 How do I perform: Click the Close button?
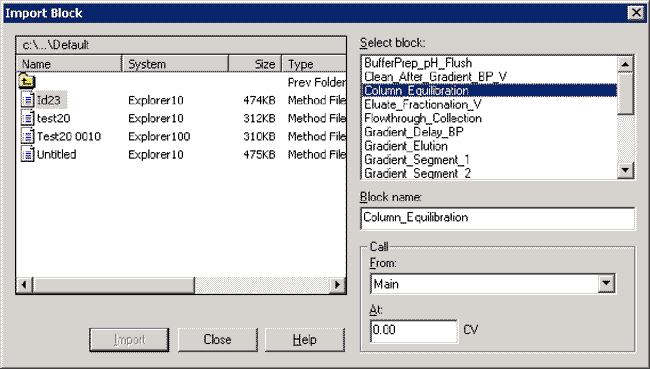coord(218,340)
